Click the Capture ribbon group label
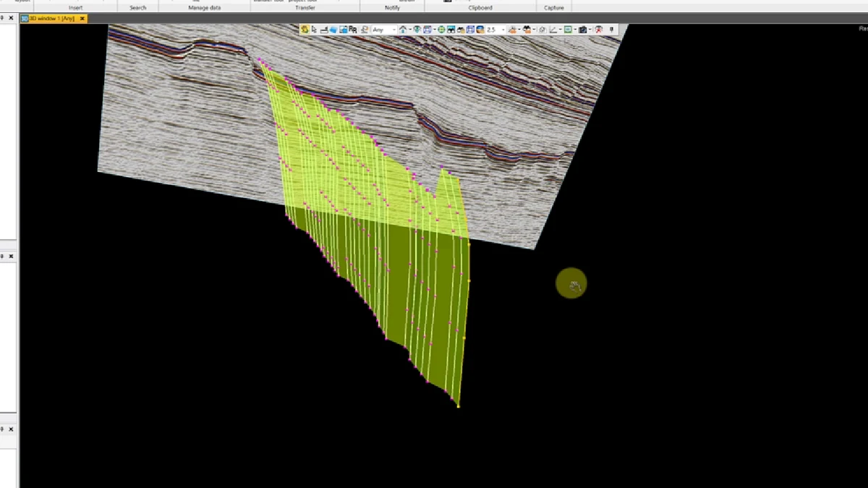This screenshot has height=488, width=868. [553, 8]
